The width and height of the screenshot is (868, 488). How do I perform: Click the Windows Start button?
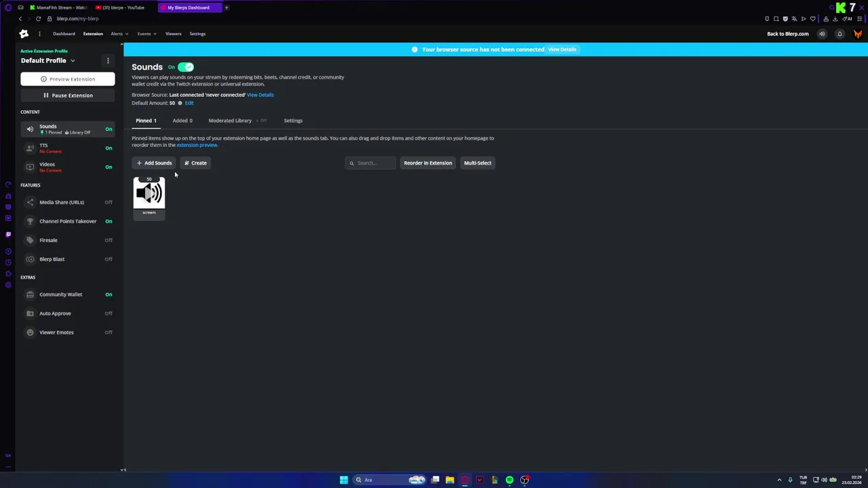click(x=344, y=480)
